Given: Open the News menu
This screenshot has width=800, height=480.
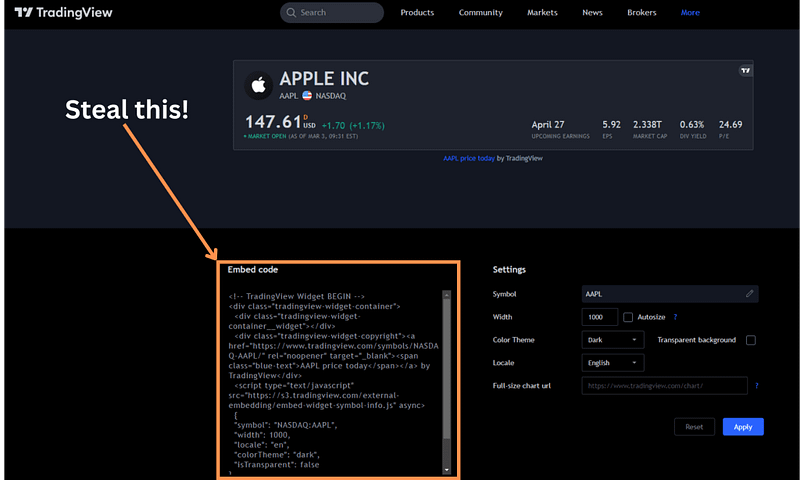Looking at the screenshot, I should click(592, 12).
